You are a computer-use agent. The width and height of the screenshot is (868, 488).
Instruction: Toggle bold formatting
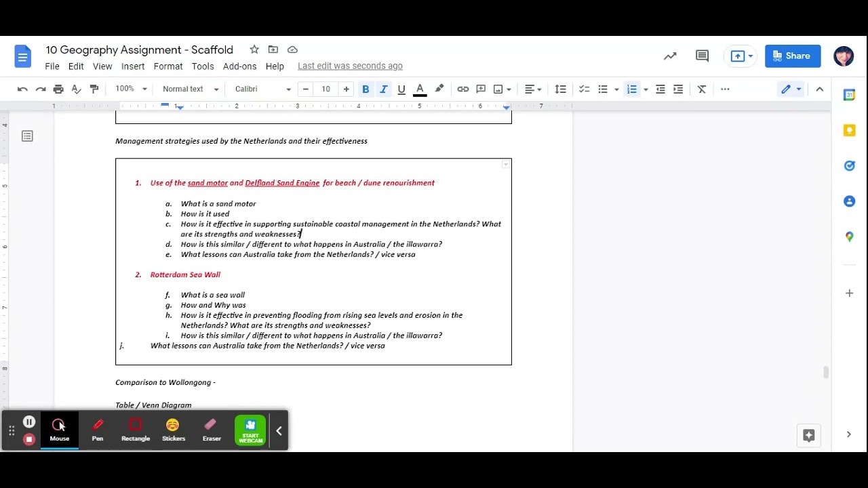pyautogui.click(x=366, y=89)
